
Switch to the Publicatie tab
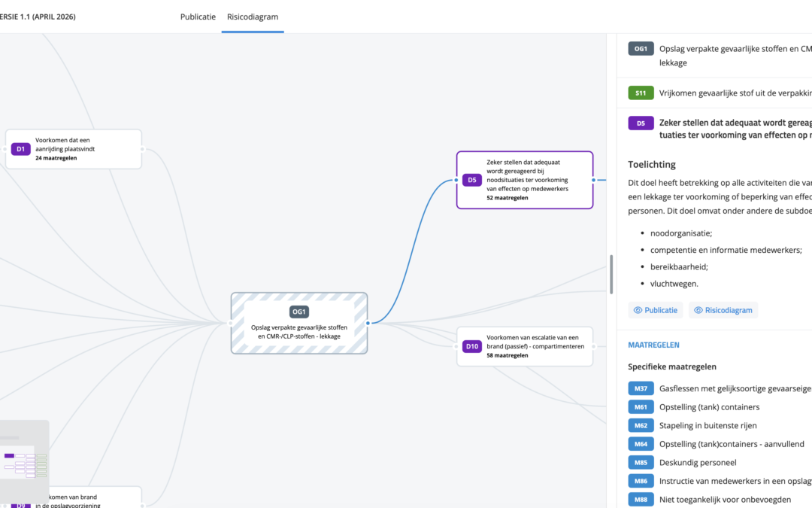(198, 17)
